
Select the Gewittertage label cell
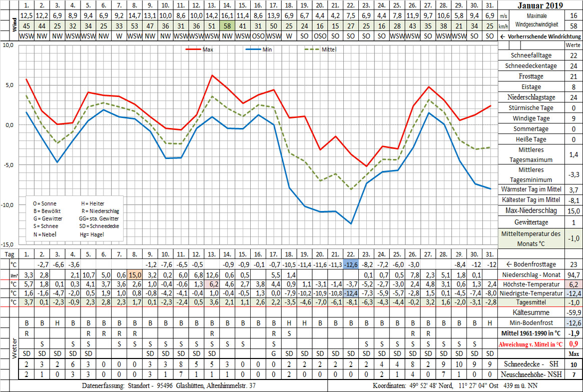(531, 222)
